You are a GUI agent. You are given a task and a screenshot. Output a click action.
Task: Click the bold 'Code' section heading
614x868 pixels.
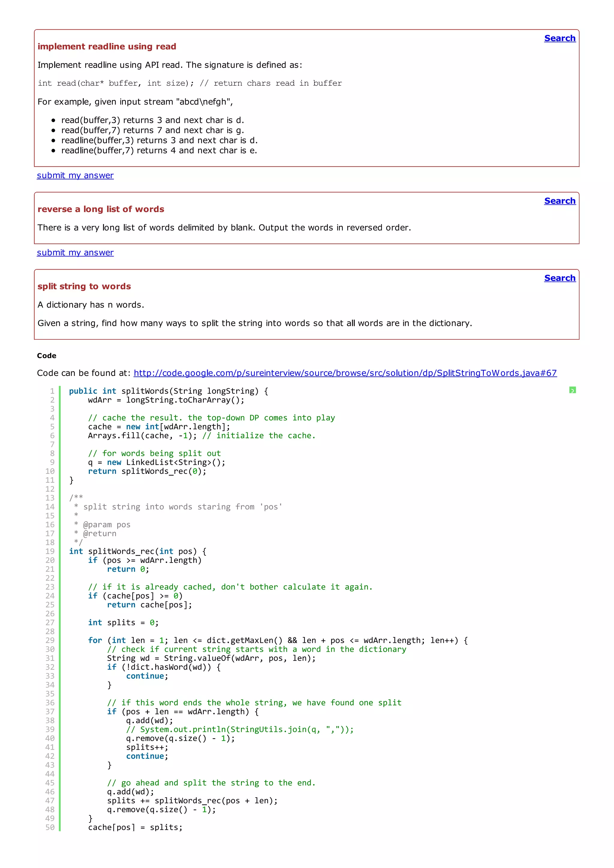(x=46, y=356)
